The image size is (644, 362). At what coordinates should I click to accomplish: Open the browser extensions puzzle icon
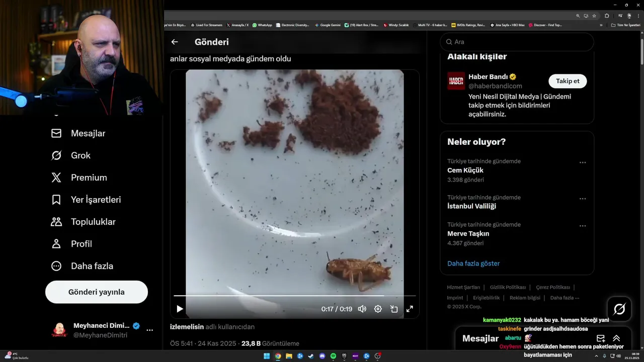click(x=607, y=16)
